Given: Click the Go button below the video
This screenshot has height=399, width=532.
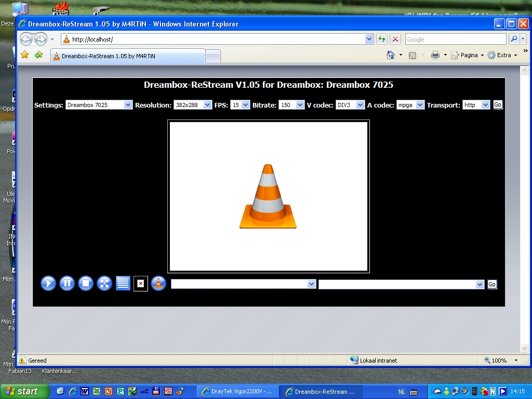Looking at the screenshot, I should [x=492, y=284].
